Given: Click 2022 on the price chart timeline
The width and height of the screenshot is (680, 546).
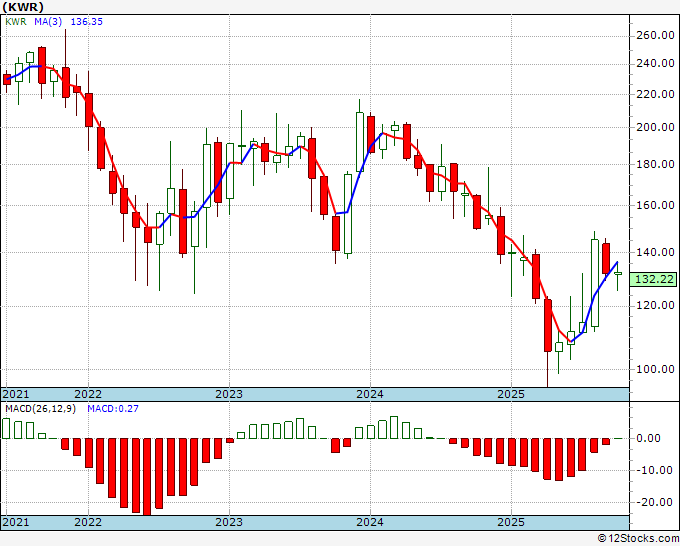Looking at the screenshot, I should pos(88,394).
